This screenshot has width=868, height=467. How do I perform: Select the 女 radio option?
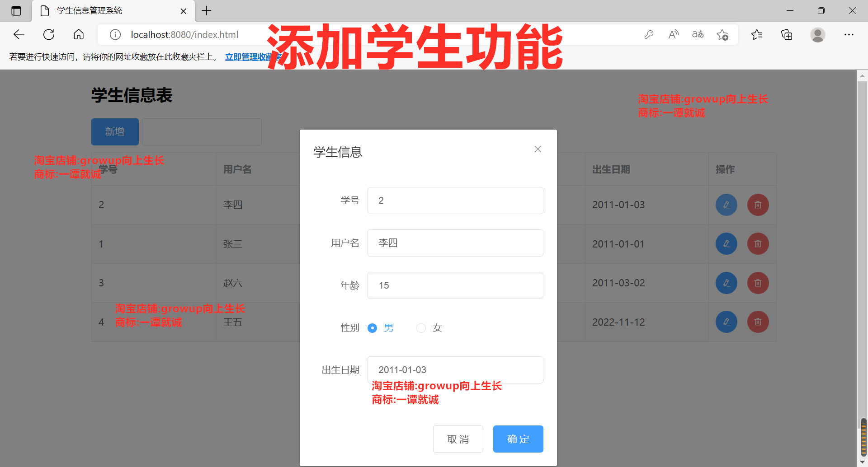pos(421,328)
